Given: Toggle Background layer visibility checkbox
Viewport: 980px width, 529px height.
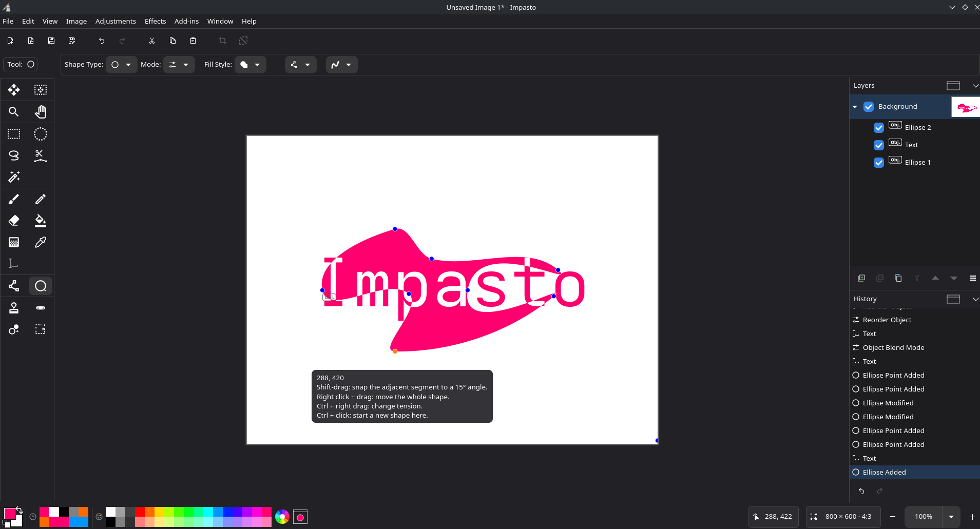Looking at the screenshot, I should tap(869, 107).
